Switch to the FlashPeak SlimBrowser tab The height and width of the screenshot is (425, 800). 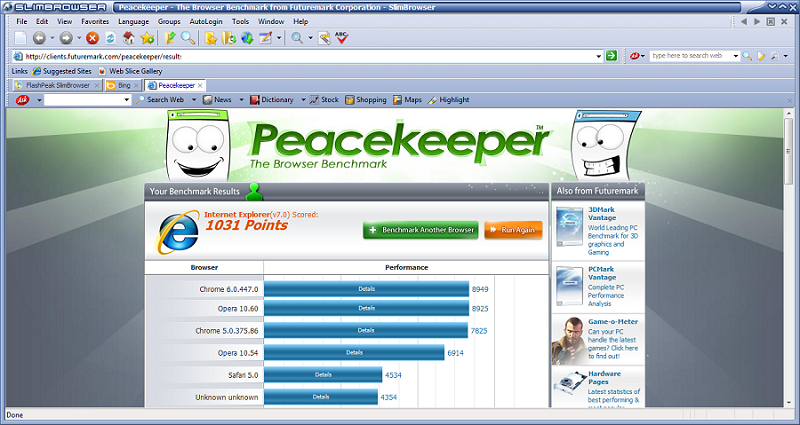pos(57,85)
